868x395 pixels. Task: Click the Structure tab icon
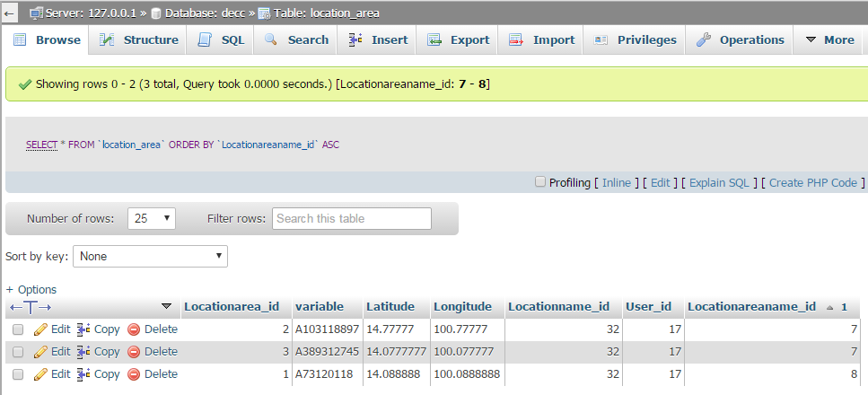pos(106,39)
